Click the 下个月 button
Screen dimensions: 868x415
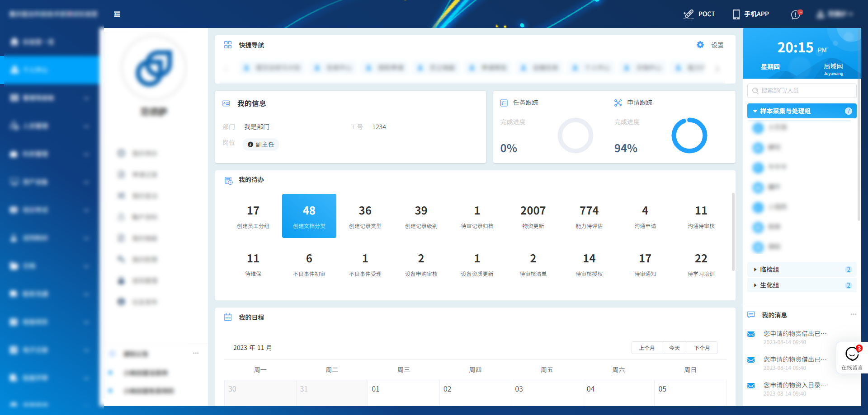pyautogui.click(x=702, y=348)
